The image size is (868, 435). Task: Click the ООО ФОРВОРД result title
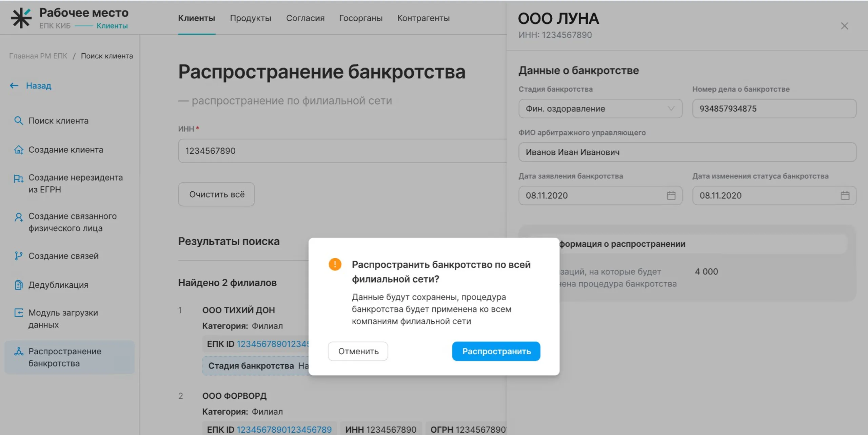(234, 396)
